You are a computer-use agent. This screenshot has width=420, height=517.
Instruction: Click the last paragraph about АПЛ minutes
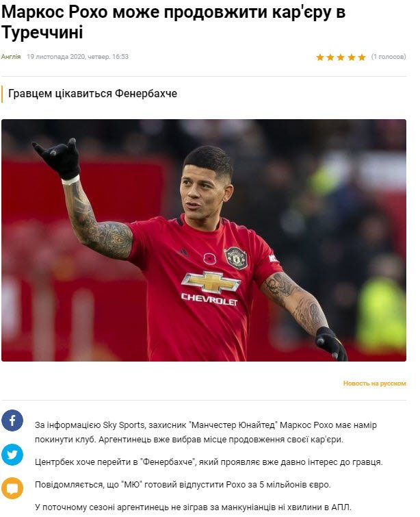coord(193,507)
